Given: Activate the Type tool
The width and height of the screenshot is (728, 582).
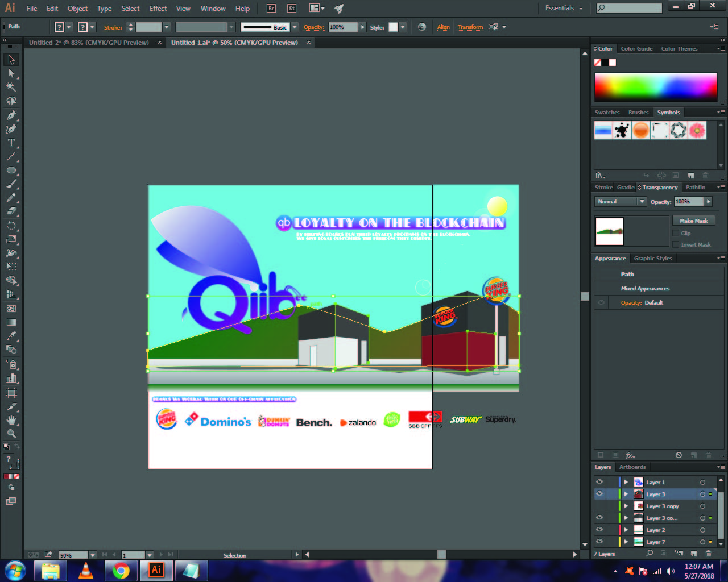Looking at the screenshot, I should point(11,143).
